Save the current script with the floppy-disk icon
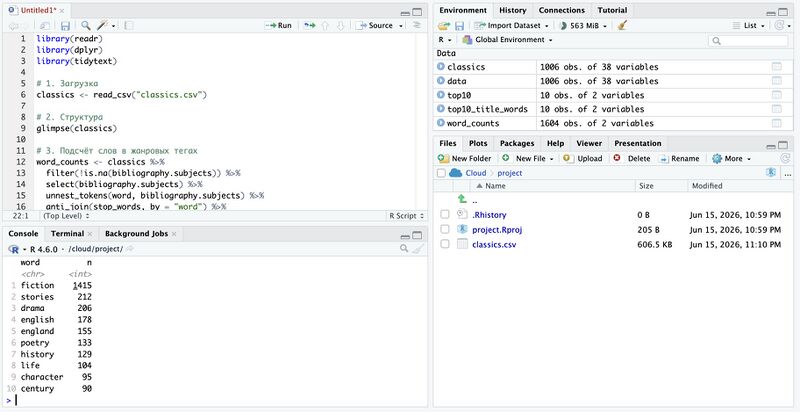The image size is (800, 412). tap(65, 25)
